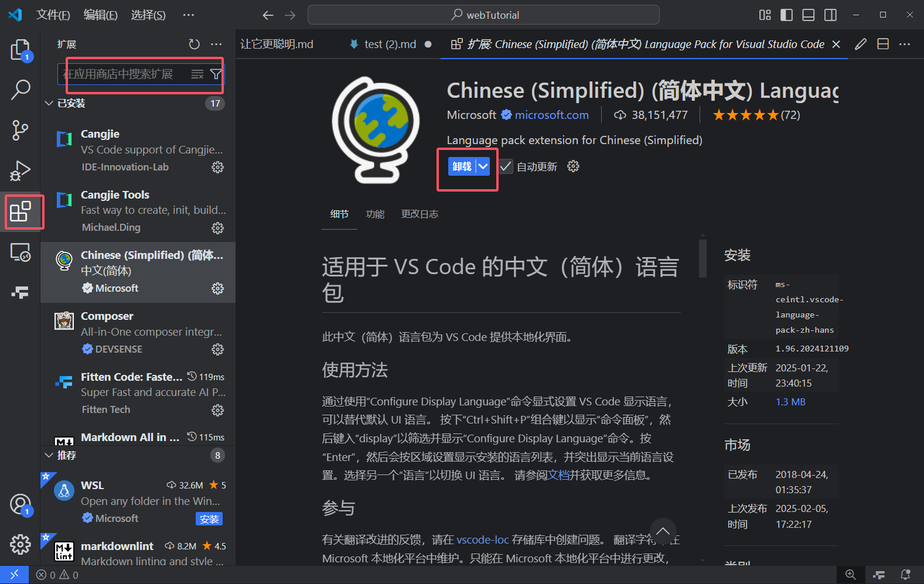Image resolution: width=924 pixels, height=584 pixels.
Task: Open the Explorer view in activity bar
Action: (x=21, y=50)
